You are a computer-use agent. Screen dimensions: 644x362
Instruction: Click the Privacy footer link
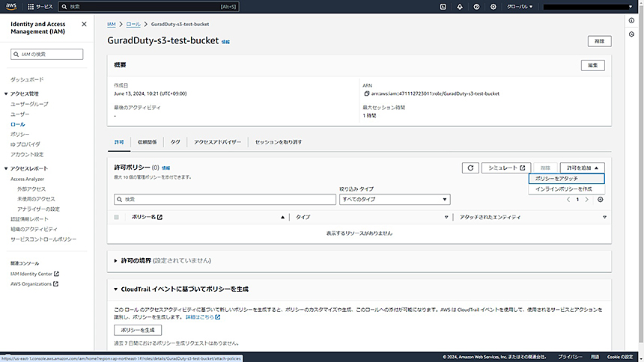pyautogui.click(x=570, y=357)
